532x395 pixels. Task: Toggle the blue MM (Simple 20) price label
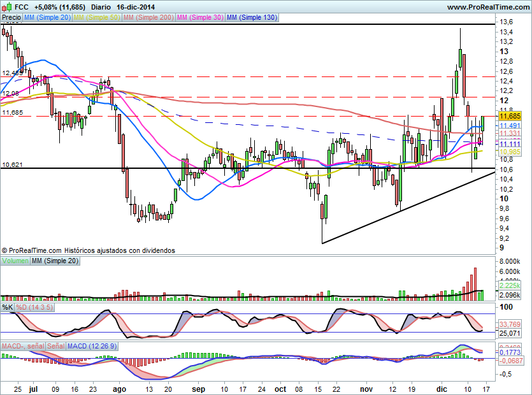pyautogui.click(x=47, y=18)
